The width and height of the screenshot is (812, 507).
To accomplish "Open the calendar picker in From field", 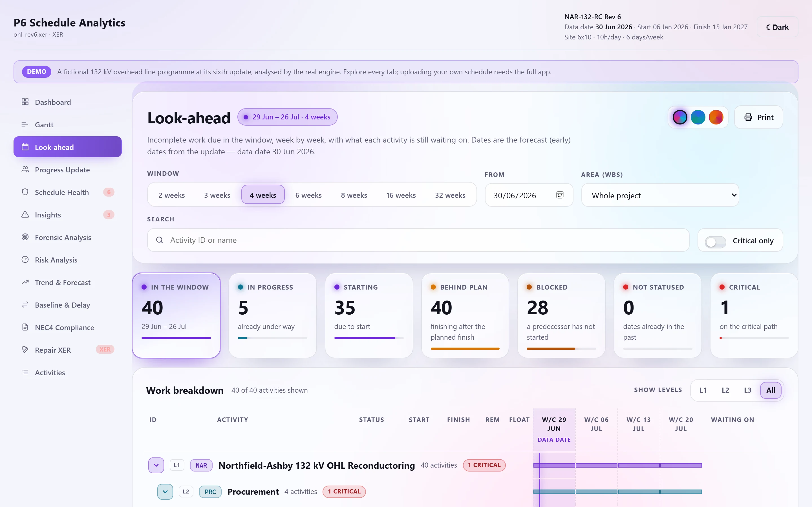I will click(x=560, y=195).
